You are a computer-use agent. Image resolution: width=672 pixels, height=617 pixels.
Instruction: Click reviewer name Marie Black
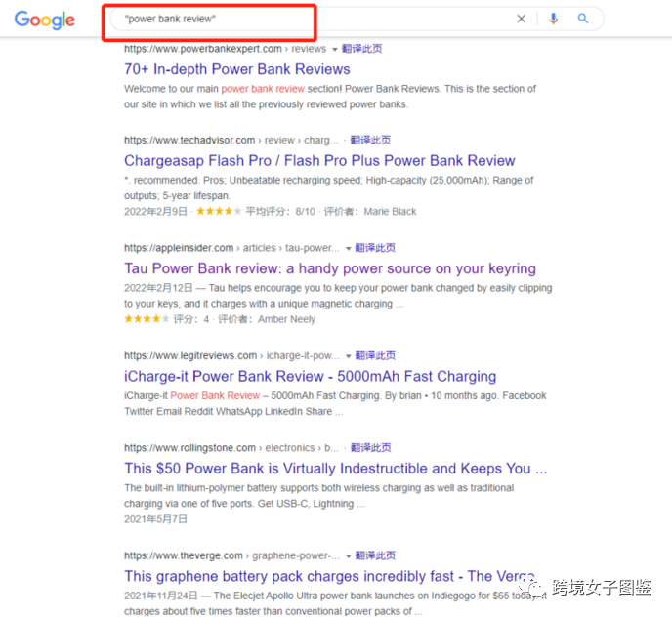[x=390, y=212]
